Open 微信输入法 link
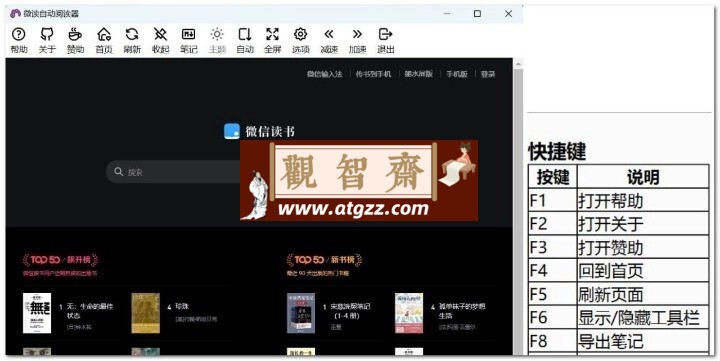The width and height of the screenshot is (720, 361). pyautogui.click(x=325, y=74)
